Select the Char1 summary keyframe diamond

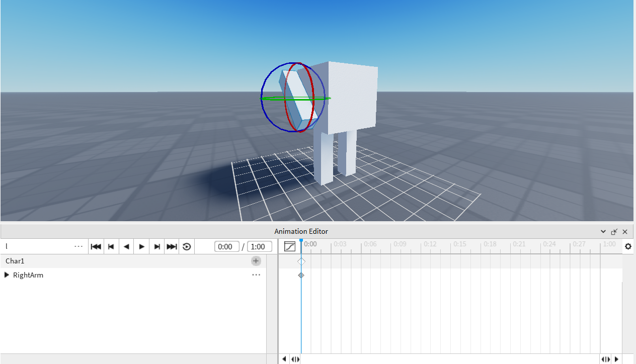tap(301, 261)
